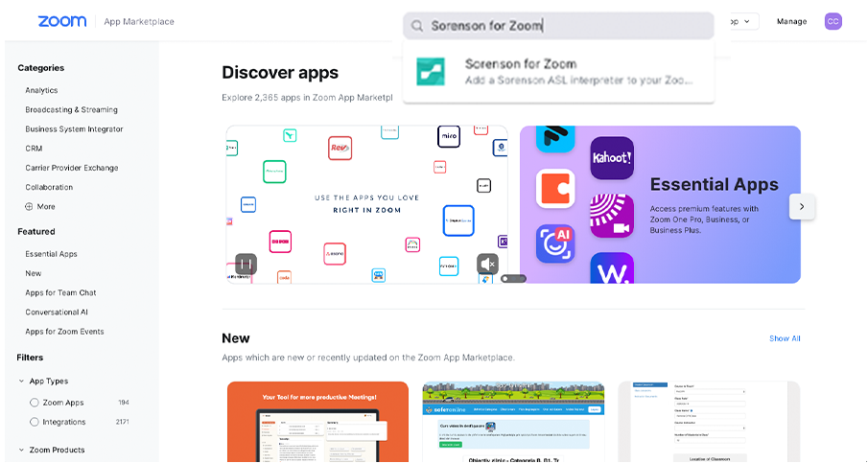This screenshot has height=463, width=868.
Task: Click the Miro icon in the video banner
Action: tap(449, 137)
